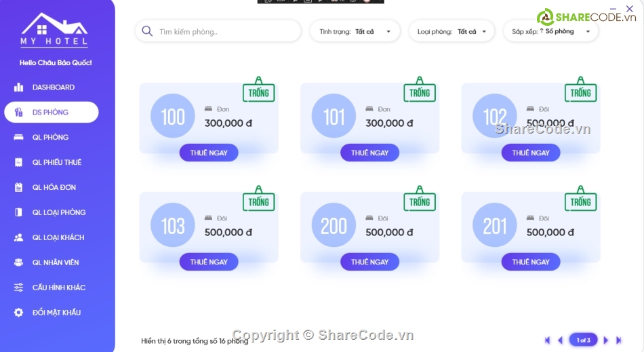Select QL Hóa Đơn in sidebar
The width and height of the screenshot is (644, 352).
(54, 188)
